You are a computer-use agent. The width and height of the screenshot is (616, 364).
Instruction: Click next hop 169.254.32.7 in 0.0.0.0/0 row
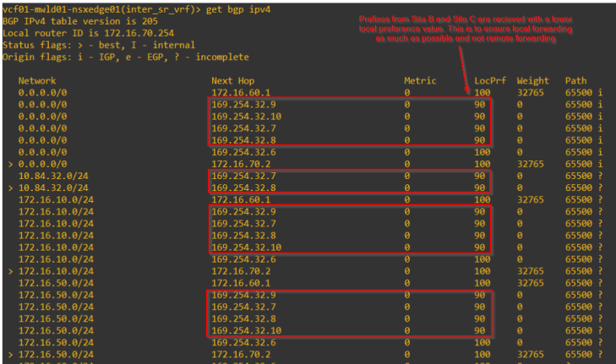coord(243,128)
